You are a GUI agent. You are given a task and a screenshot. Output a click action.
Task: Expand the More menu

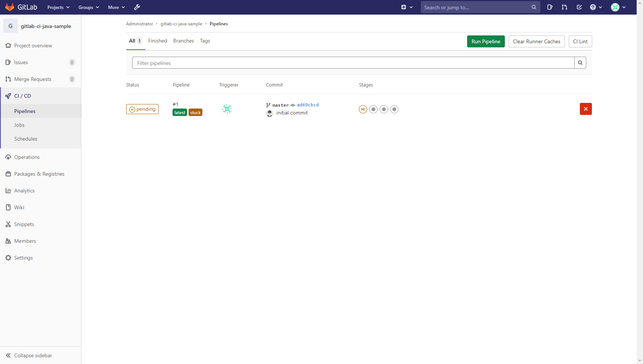[117, 7]
